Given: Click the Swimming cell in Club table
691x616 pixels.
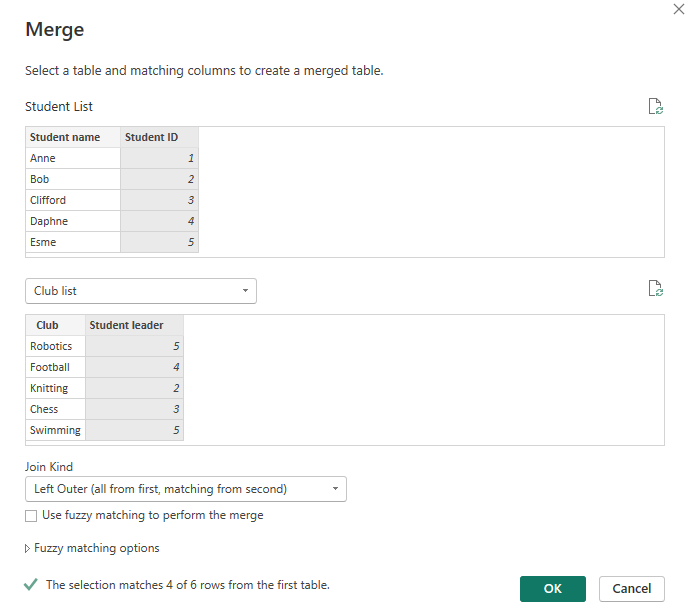Looking at the screenshot, I should [55, 430].
